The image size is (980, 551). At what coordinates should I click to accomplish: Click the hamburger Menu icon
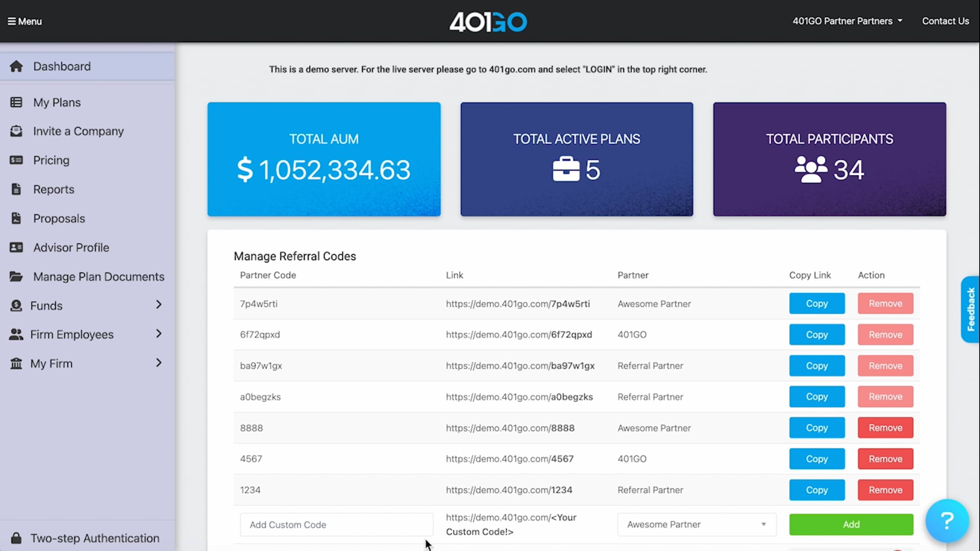(11, 21)
